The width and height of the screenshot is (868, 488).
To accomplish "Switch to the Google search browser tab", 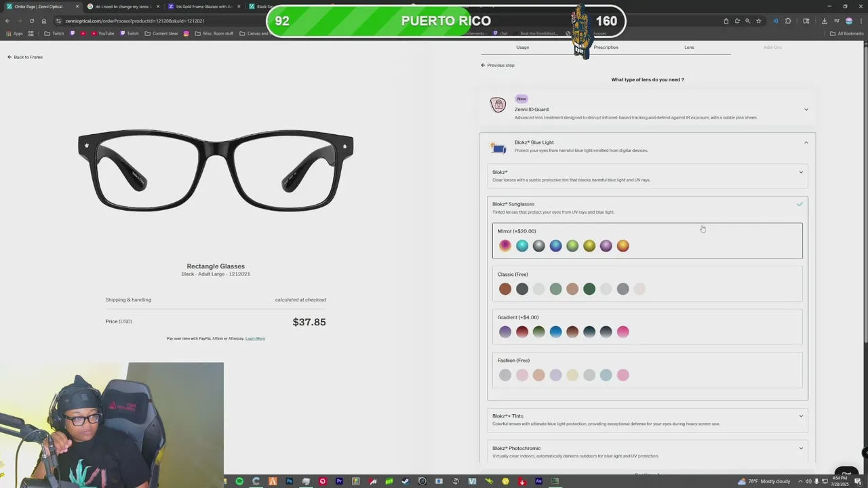I will (x=122, y=7).
